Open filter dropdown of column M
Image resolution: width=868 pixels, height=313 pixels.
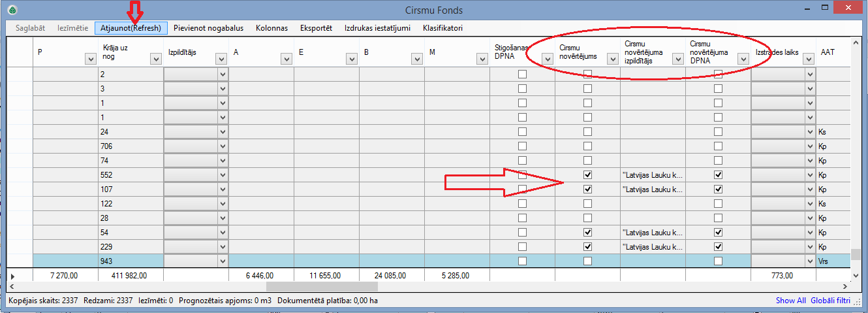point(482,59)
